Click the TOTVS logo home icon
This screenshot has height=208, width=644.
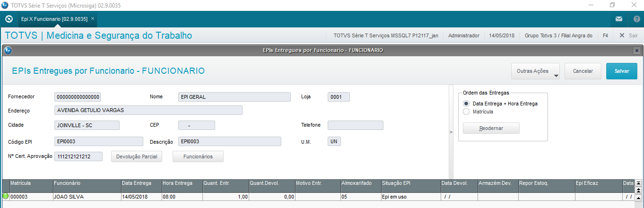[x=9, y=19]
